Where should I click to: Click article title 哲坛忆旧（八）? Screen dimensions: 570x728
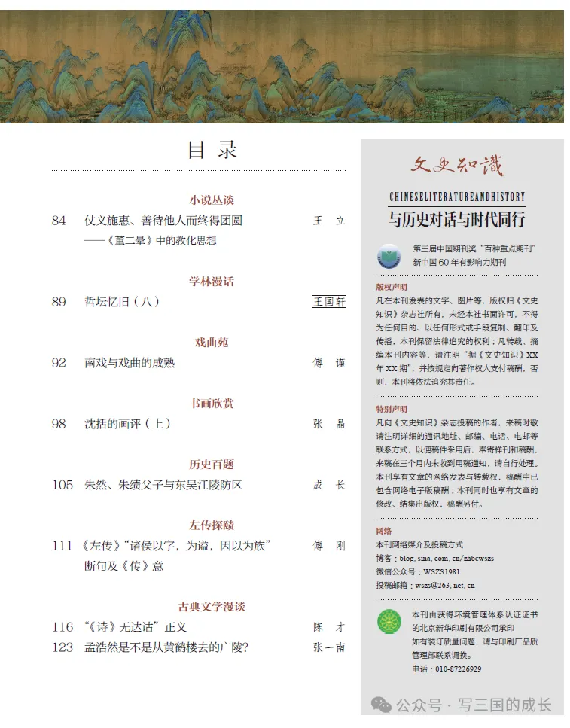click(122, 302)
